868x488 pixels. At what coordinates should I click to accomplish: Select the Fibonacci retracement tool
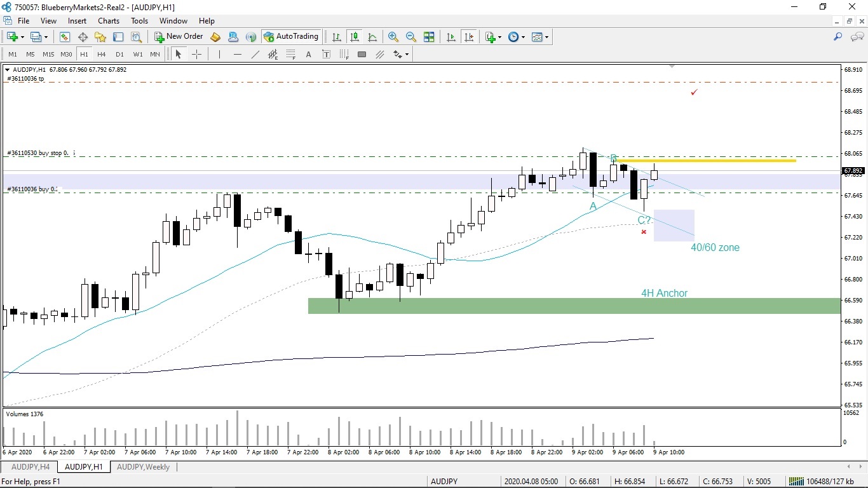click(x=291, y=55)
